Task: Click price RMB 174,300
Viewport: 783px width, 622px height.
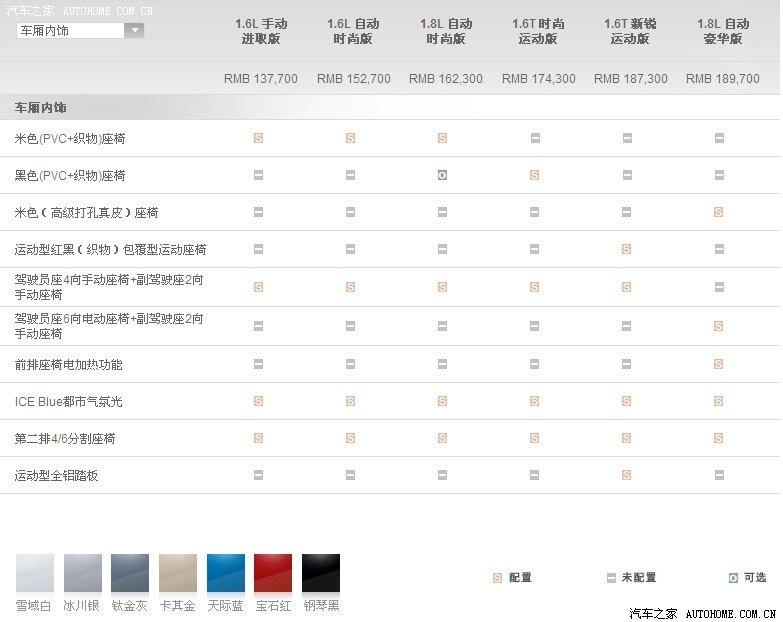Action: pos(538,79)
